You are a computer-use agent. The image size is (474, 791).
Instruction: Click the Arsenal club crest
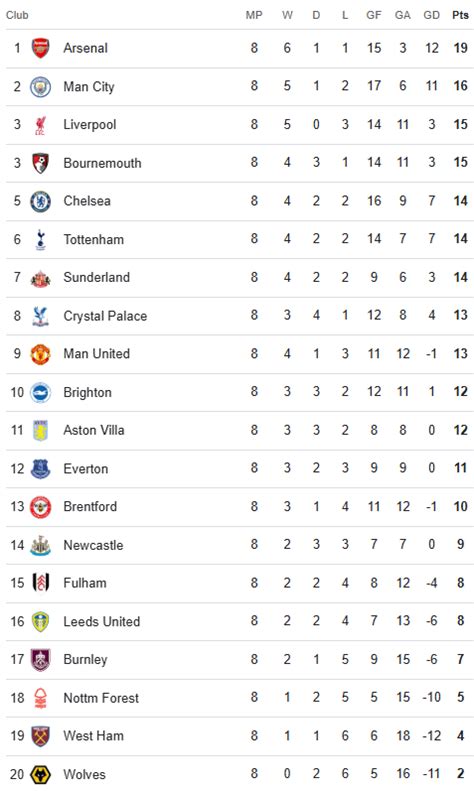[40, 48]
